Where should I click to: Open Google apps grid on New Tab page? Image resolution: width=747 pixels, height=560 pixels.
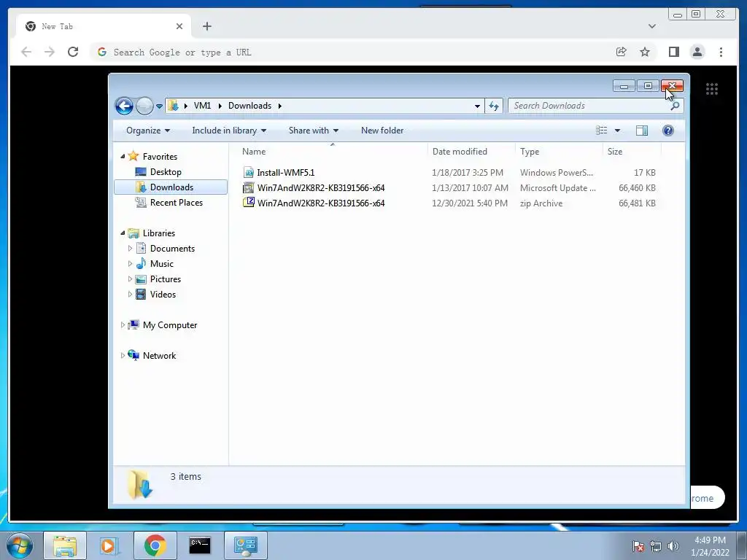(x=712, y=88)
